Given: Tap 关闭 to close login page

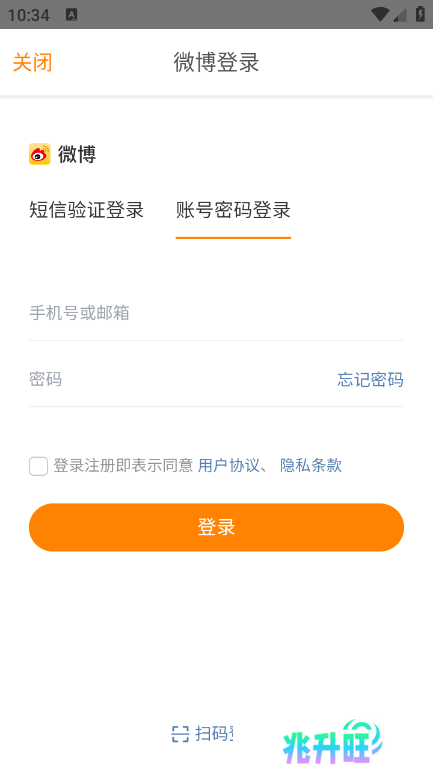Looking at the screenshot, I should [x=32, y=63].
